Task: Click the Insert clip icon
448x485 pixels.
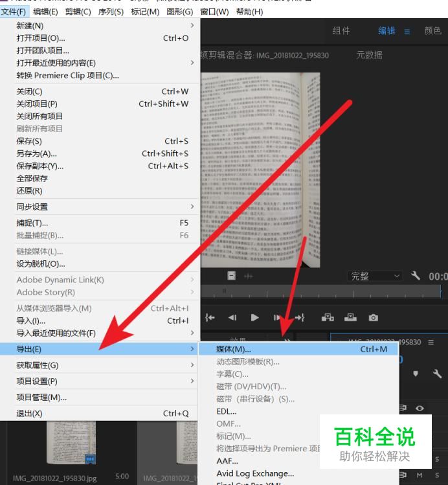Action: click(328, 317)
